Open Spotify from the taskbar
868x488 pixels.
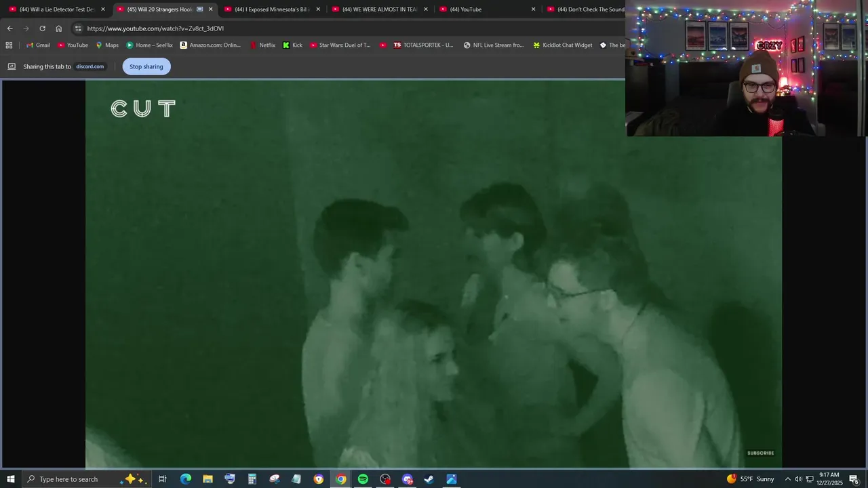point(363,479)
